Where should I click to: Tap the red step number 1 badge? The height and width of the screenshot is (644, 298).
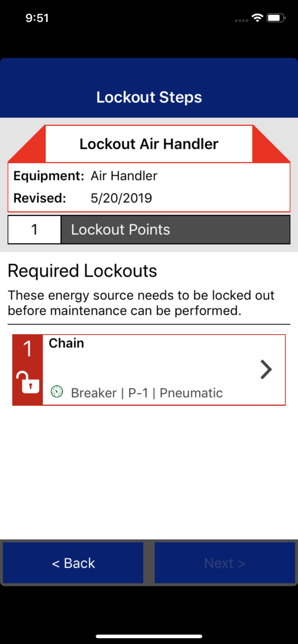[x=28, y=349]
